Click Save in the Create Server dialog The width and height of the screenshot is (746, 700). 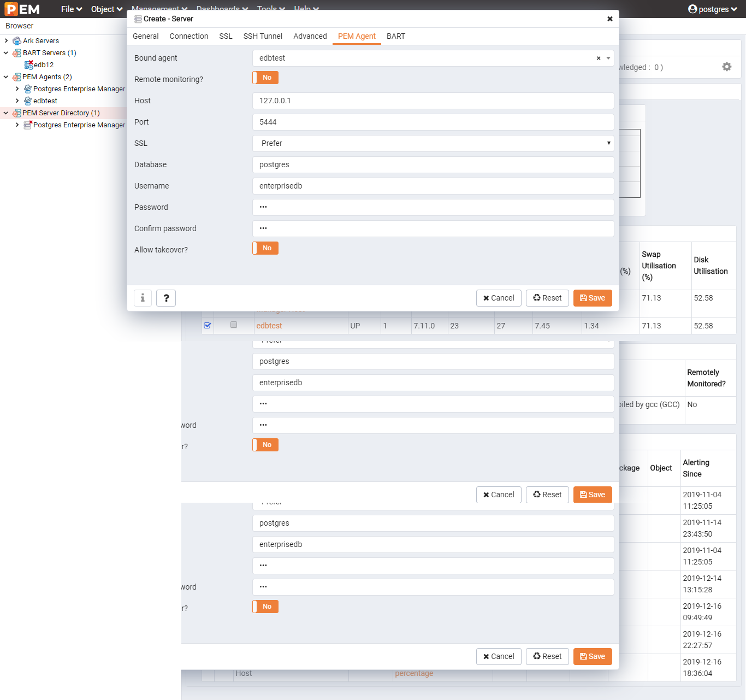click(593, 298)
